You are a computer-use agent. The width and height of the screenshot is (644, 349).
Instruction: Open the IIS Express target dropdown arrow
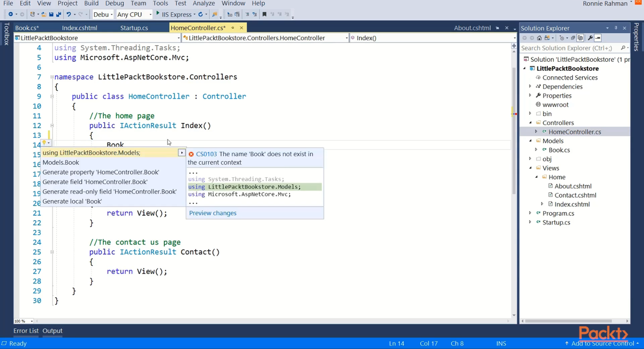point(194,14)
